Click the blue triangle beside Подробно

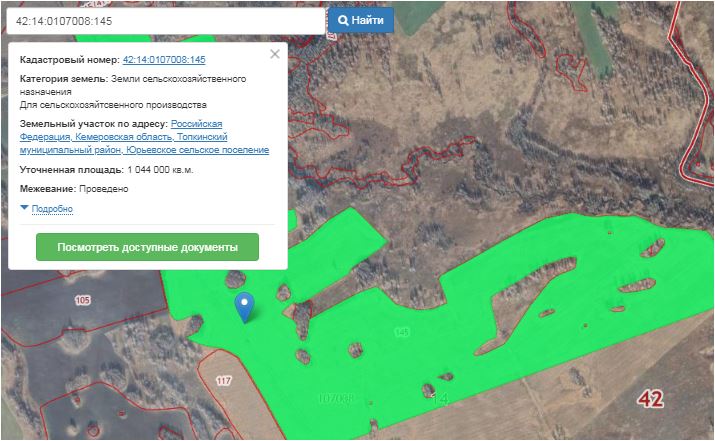point(24,208)
